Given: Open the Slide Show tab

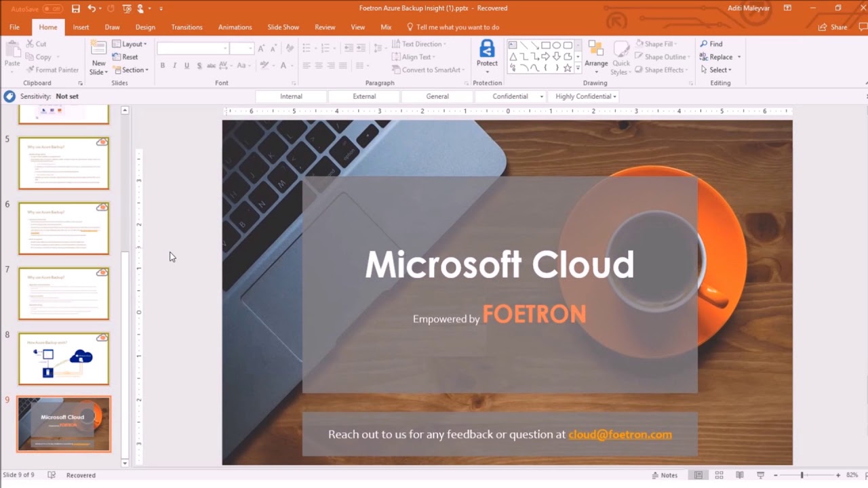Looking at the screenshot, I should tap(283, 27).
